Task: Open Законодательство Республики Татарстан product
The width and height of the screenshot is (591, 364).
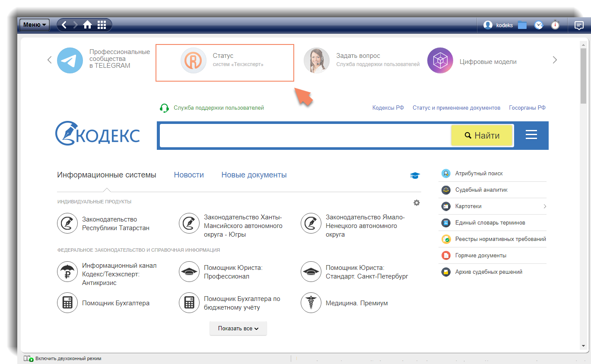Action: click(x=104, y=224)
